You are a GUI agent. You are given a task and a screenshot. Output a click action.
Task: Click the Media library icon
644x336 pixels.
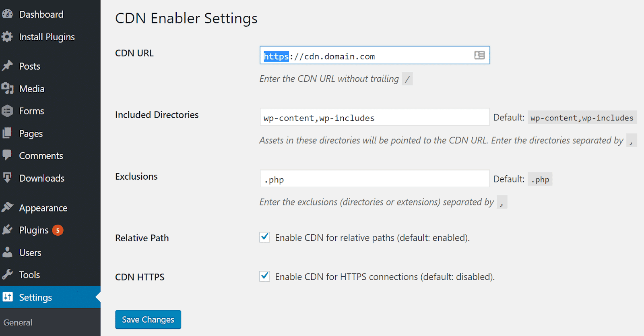(8, 89)
